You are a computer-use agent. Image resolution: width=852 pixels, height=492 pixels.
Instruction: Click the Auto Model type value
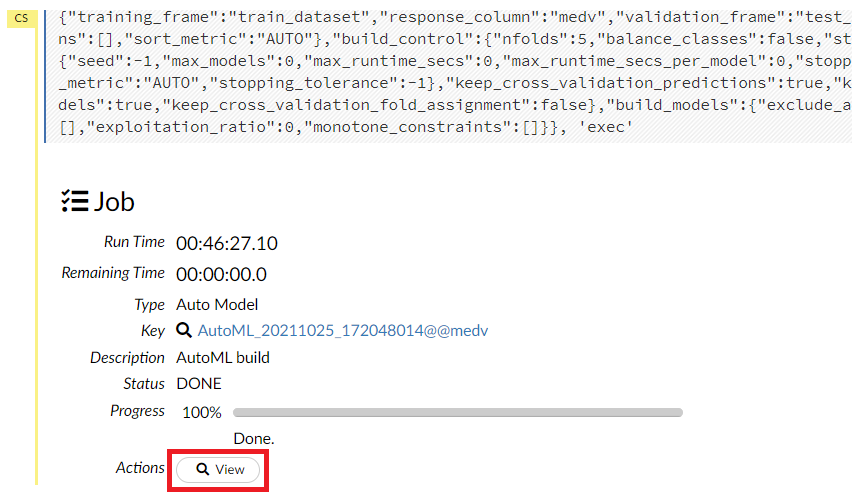point(217,304)
